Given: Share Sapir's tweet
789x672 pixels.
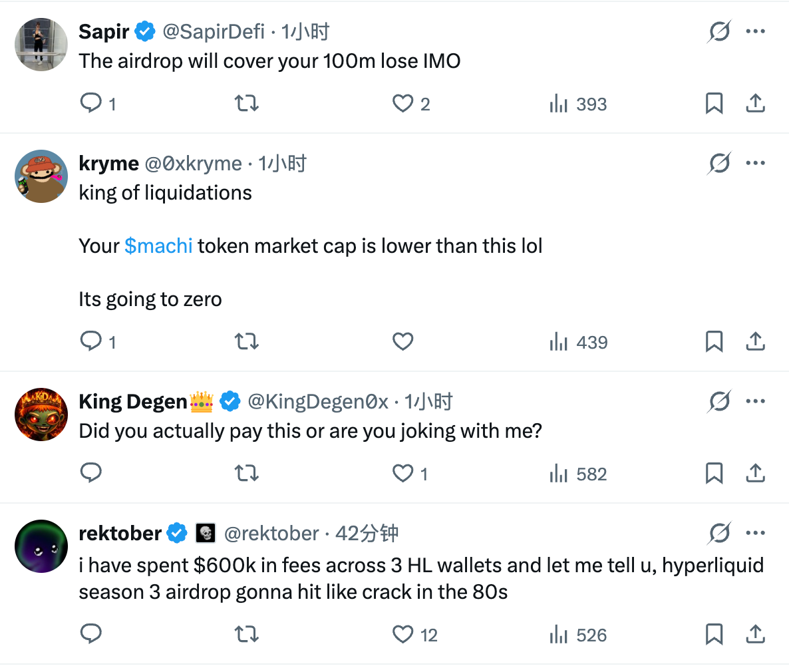Looking at the screenshot, I should pyautogui.click(x=755, y=103).
